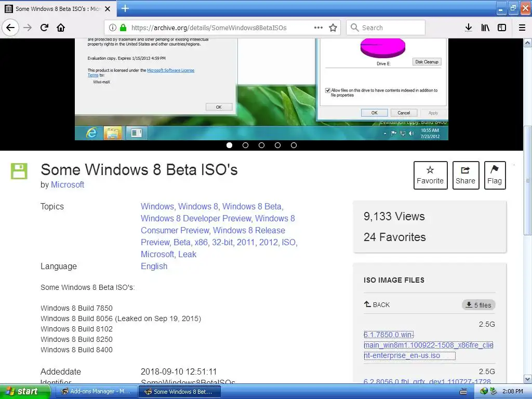Click the 'ISO IMAGE FILES' heading
Screen dimensions: 532x399
click(394, 280)
